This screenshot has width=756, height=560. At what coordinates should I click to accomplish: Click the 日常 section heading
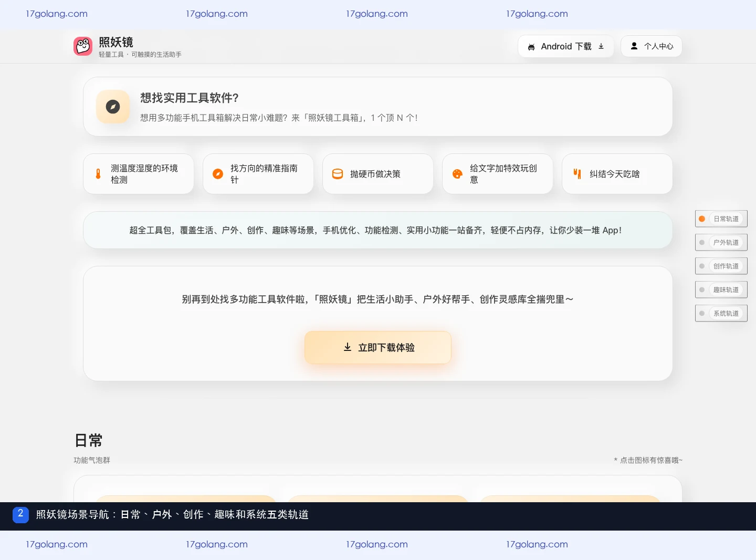[88, 440]
